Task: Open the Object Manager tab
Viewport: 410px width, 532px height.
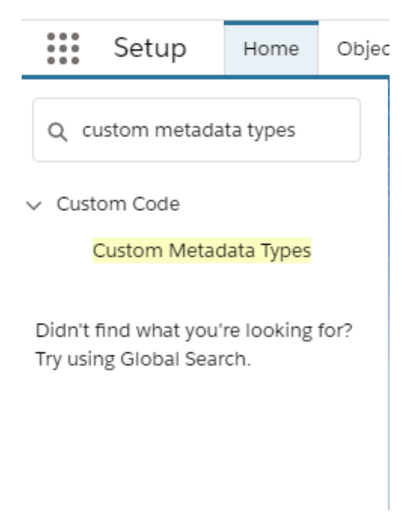Action: tap(363, 49)
